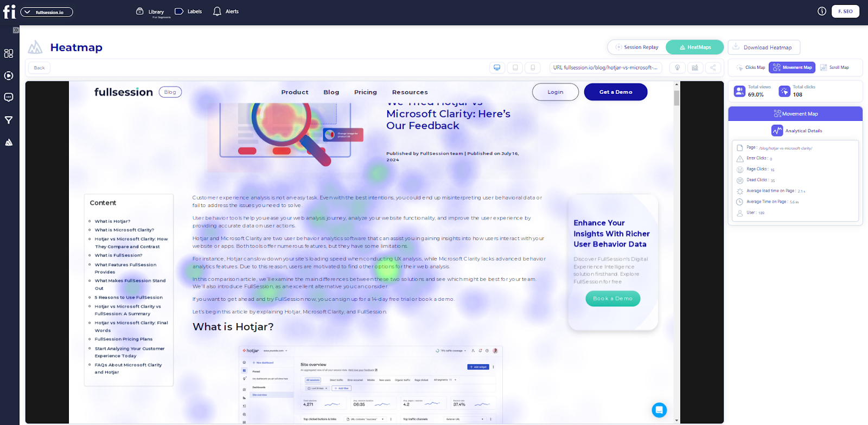Open 'What is FullSession?' contents link
Screen dimensions: 868x425
pyautogui.click(x=118, y=255)
